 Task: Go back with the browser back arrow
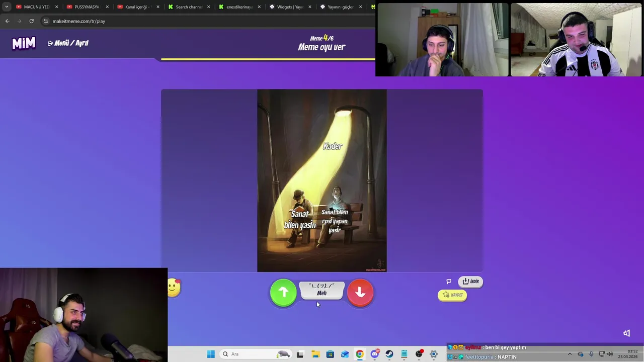tap(7, 21)
